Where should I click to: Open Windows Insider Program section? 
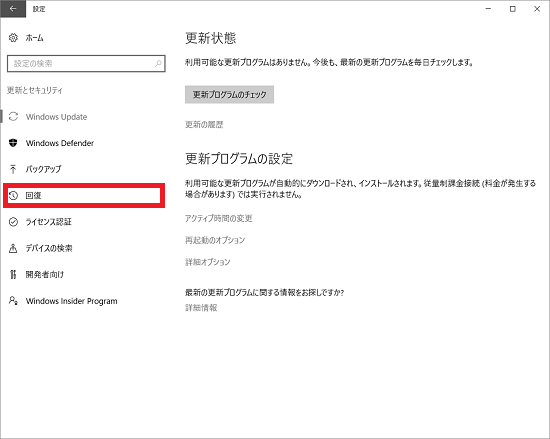pyautogui.click(x=72, y=301)
